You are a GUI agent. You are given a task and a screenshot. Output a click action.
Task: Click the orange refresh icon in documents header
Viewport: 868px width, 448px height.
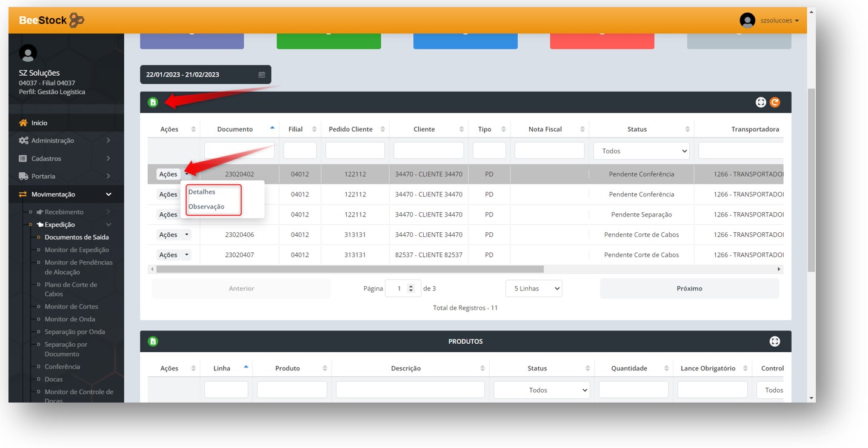tap(775, 102)
